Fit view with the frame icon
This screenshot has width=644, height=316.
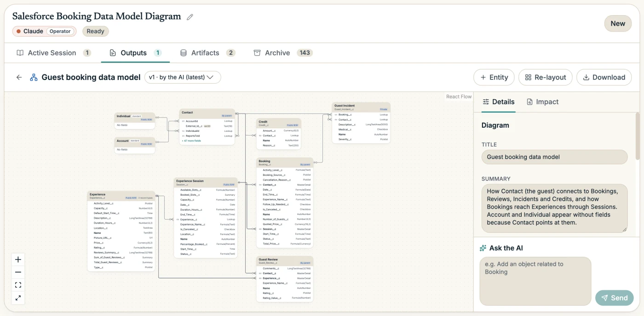click(18, 285)
